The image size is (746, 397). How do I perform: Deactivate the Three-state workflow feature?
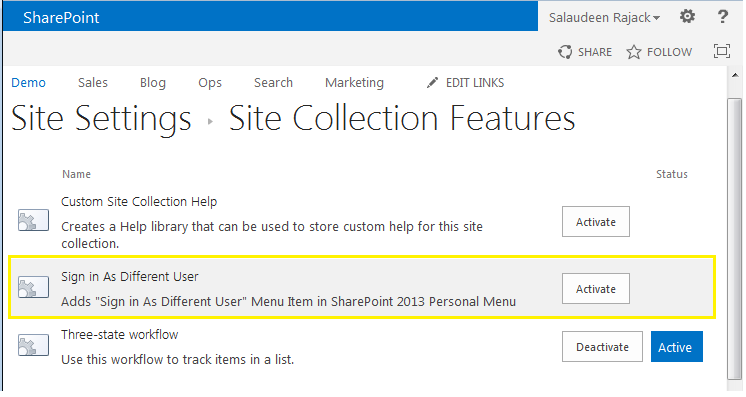(x=602, y=347)
